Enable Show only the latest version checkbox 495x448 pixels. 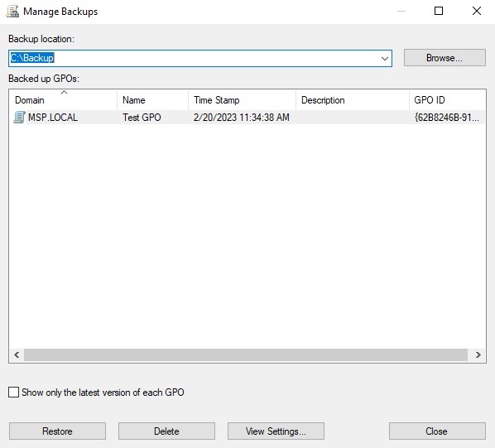[x=13, y=393]
